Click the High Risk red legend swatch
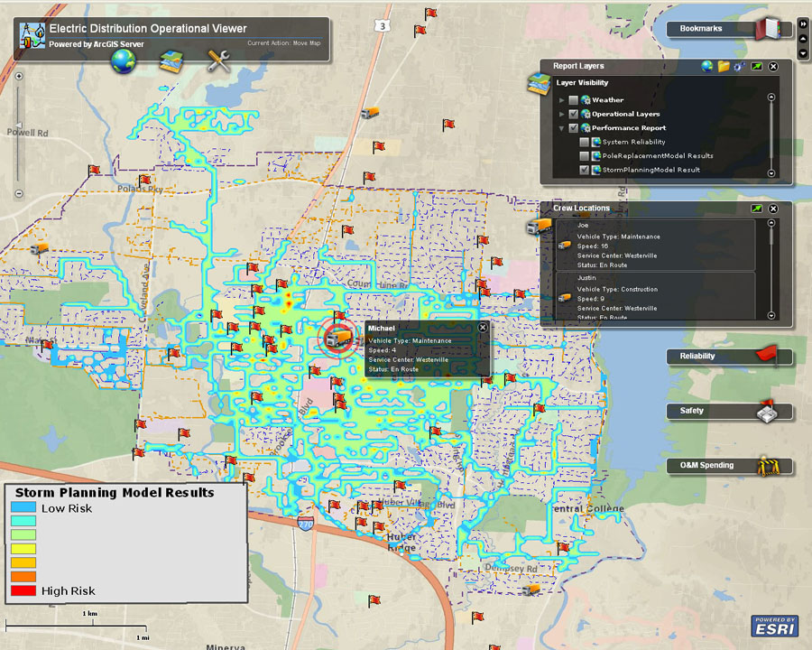Viewport: 812px width, 650px height. pyautogui.click(x=23, y=590)
